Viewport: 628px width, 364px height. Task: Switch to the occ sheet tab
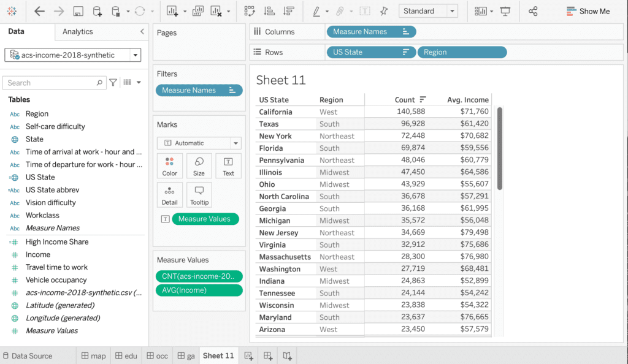tap(158, 355)
